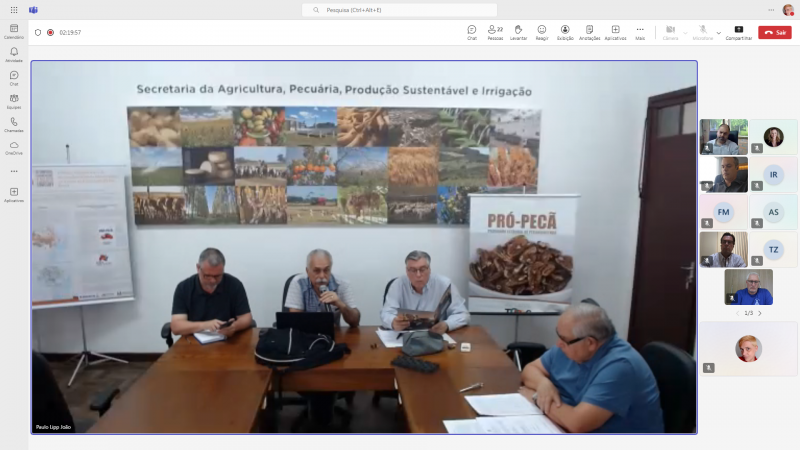Click the Pesquisar search field
Screen dimensions: 800x450
(x=400, y=10)
